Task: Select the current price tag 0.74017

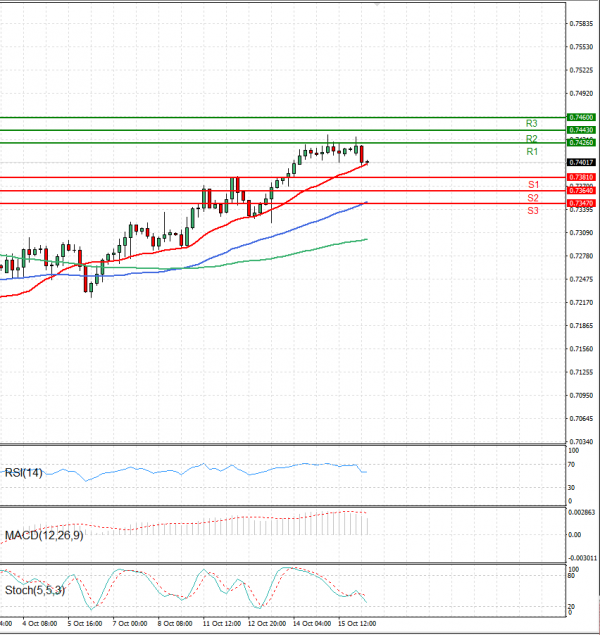Action: [581, 162]
